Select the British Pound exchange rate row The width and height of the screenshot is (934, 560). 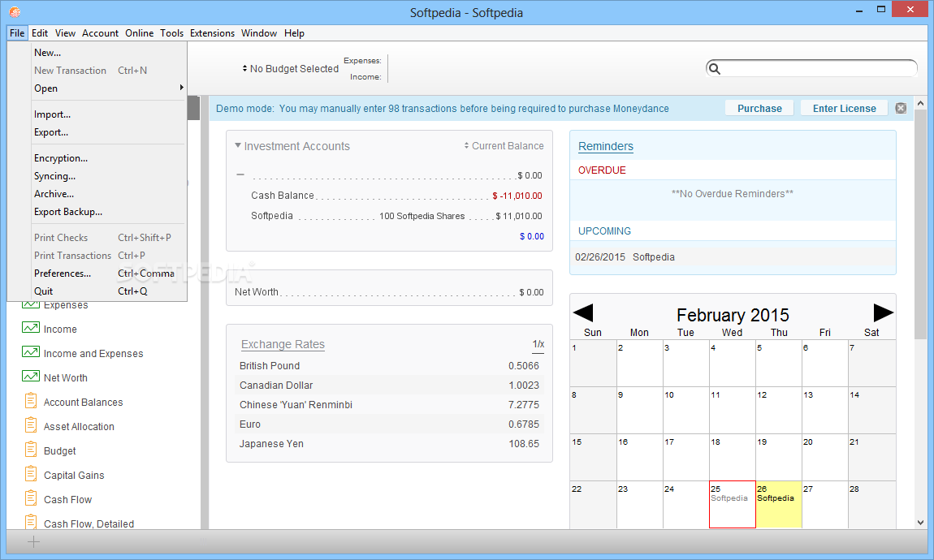point(390,366)
